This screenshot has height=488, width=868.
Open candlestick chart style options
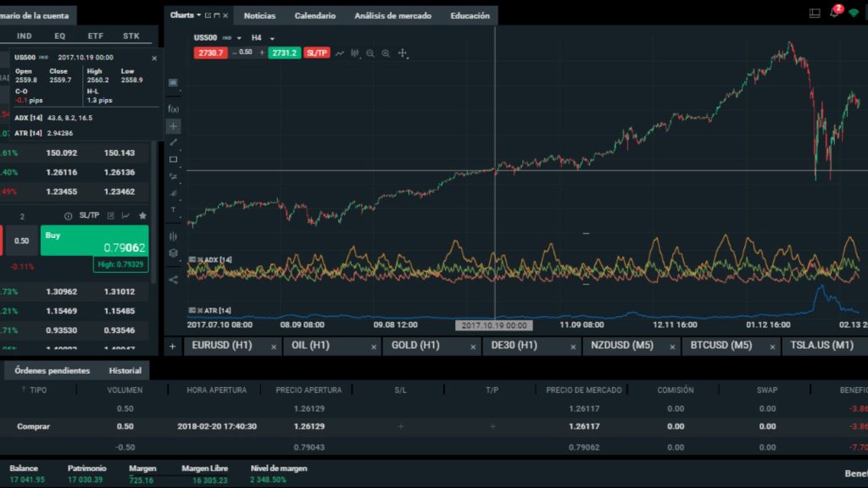click(x=355, y=53)
